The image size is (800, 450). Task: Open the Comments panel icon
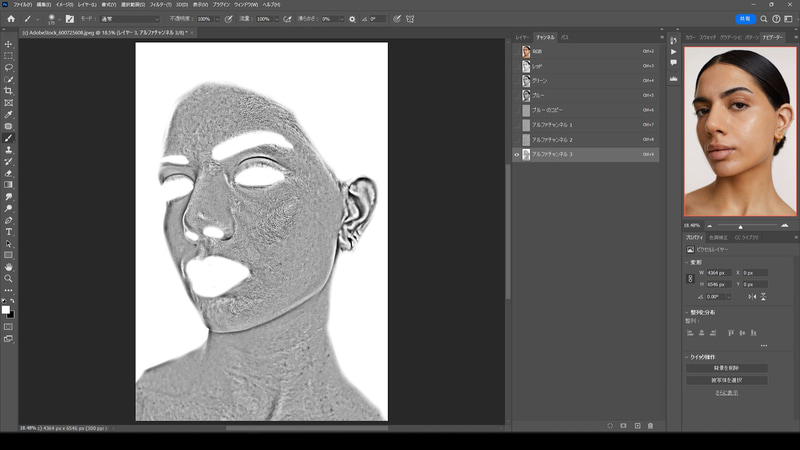[673, 62]
